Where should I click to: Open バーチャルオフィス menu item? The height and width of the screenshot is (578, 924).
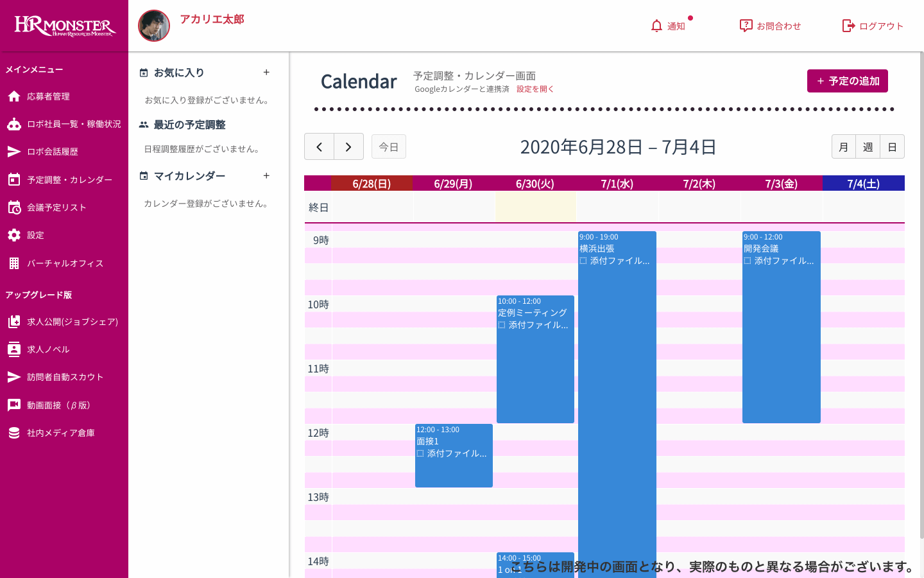[64, 263]
